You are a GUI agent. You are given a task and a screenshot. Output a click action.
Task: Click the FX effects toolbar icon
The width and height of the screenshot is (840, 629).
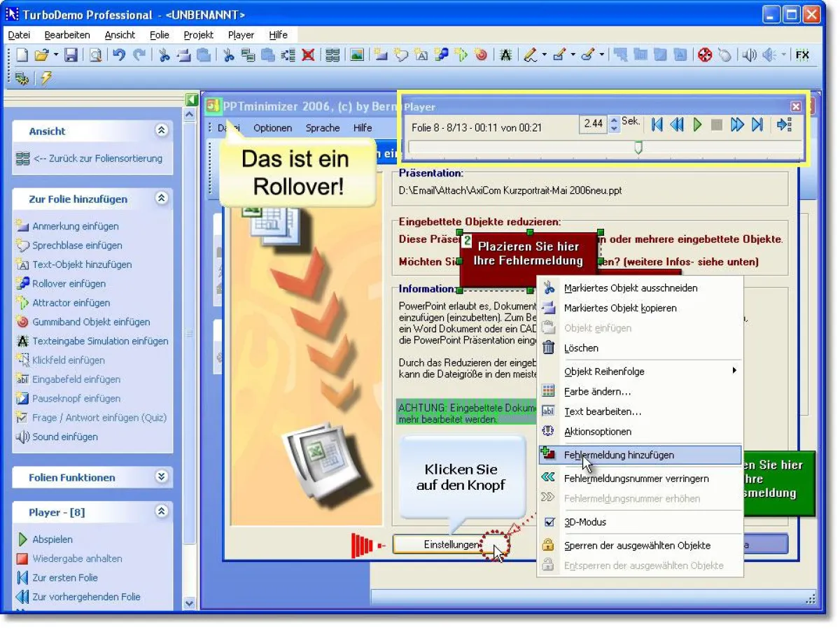click(x=802, y=55)
